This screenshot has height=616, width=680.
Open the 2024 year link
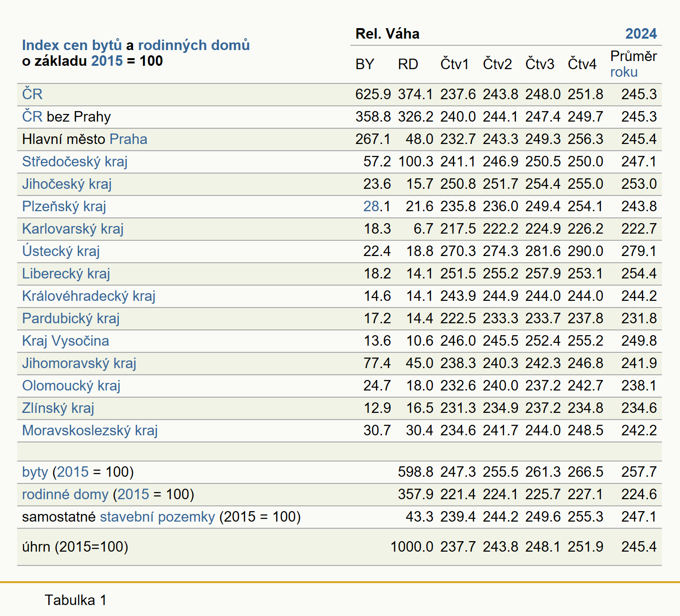pyautogui.click(x=641, y=34)
